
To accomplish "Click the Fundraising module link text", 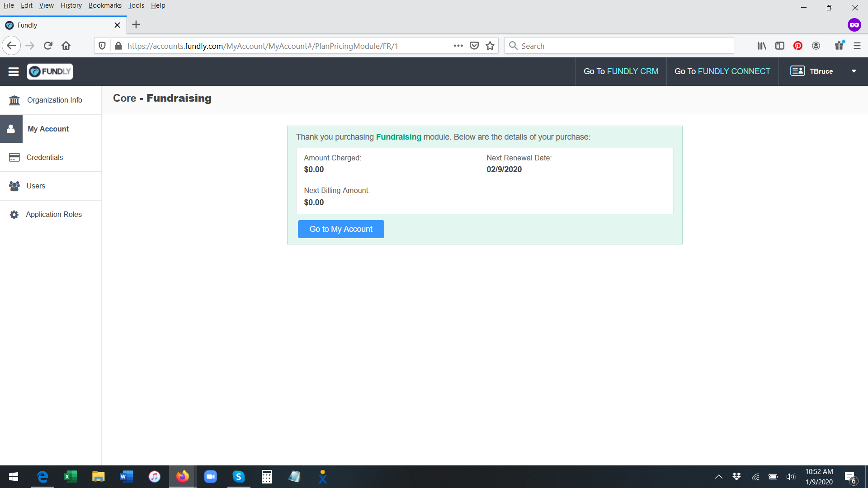I will (398, 137).
